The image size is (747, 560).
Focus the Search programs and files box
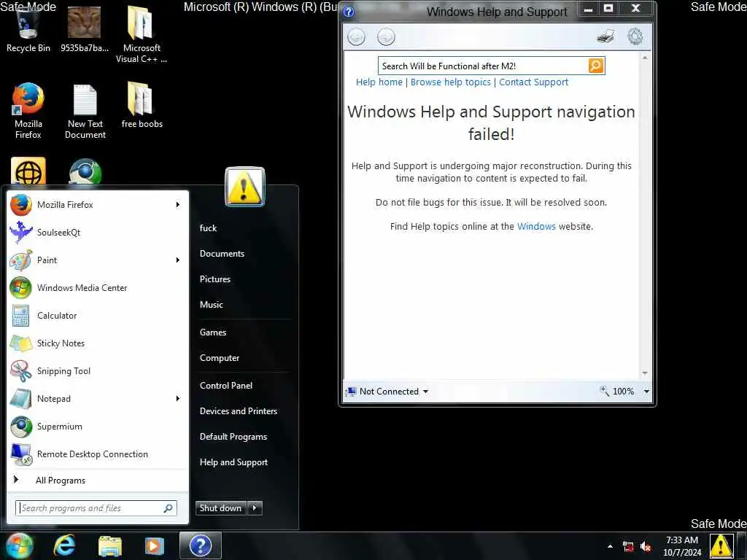pyautogui.click(x=96, y=508)
